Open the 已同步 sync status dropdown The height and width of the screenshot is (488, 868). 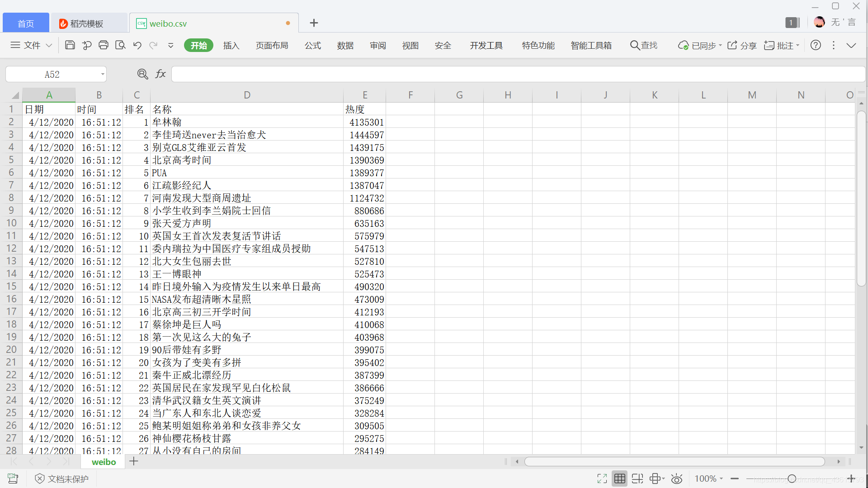coord(699,45)
